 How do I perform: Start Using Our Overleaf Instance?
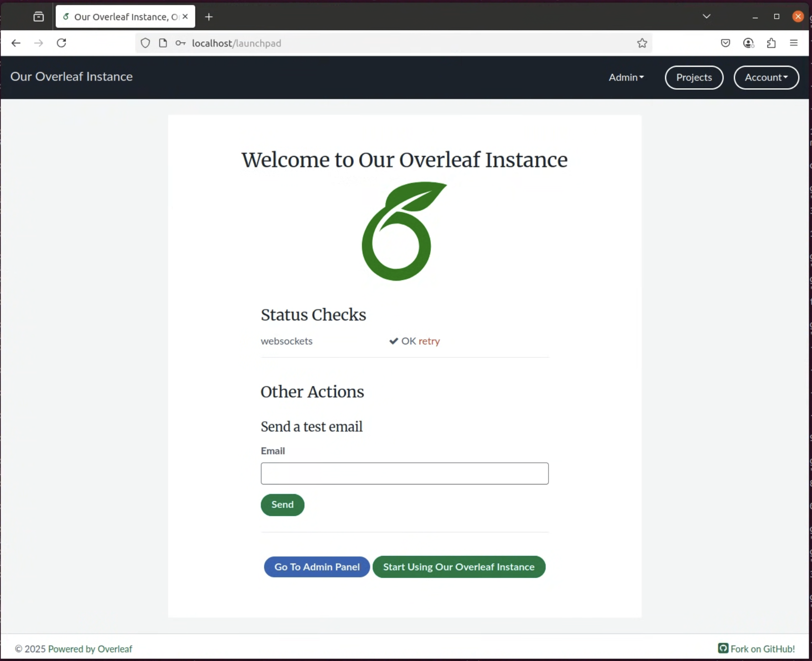coord(459,567)
